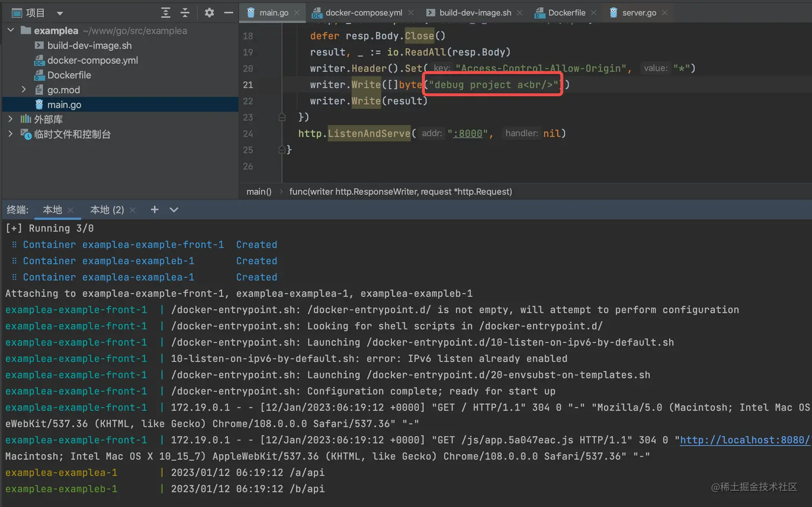Click the fold marker at line 23

click(x=282, y=117)
